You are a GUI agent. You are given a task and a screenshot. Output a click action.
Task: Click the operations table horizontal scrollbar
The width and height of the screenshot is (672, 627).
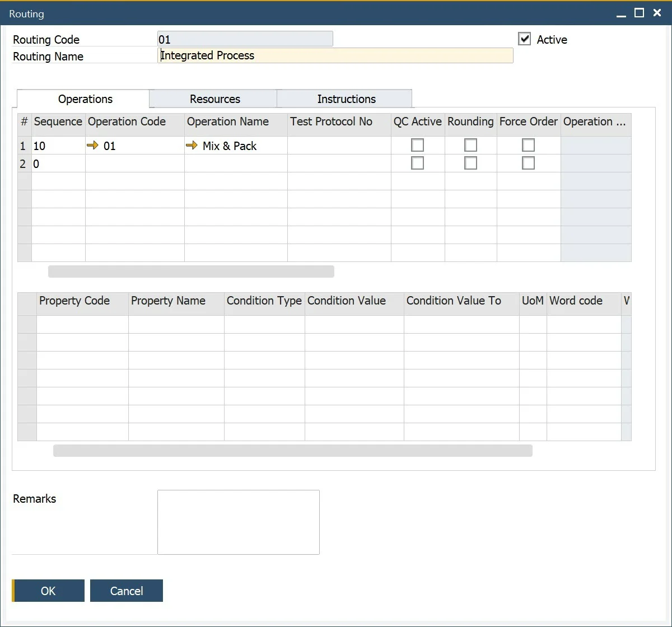click(x=191, y=272)
